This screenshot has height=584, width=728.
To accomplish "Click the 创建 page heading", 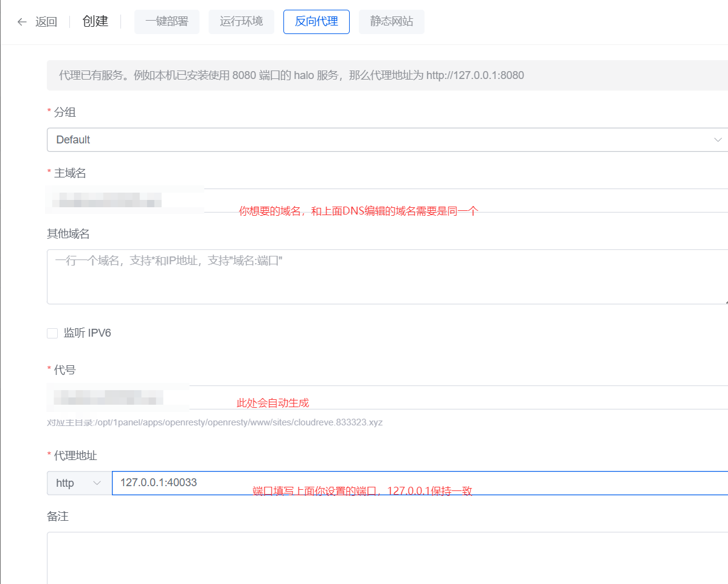I will tap(95, 22).
